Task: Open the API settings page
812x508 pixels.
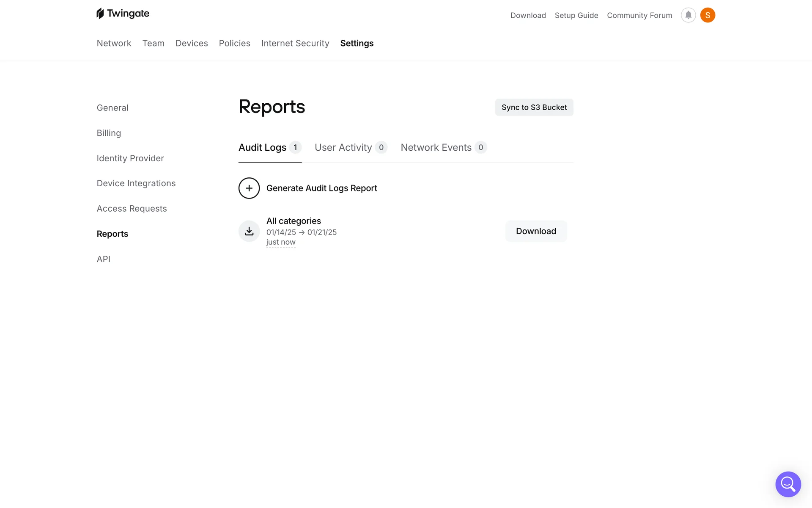Action: click(104, 259)
